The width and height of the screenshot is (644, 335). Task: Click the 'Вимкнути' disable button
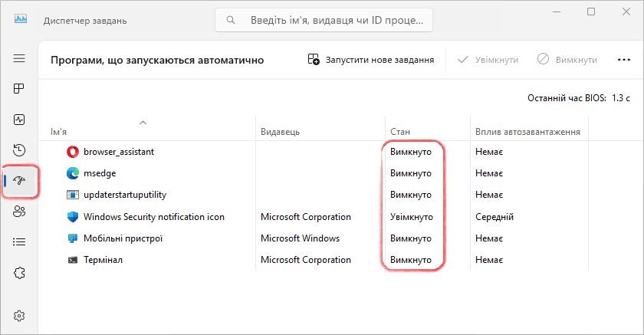click(567, 59)
